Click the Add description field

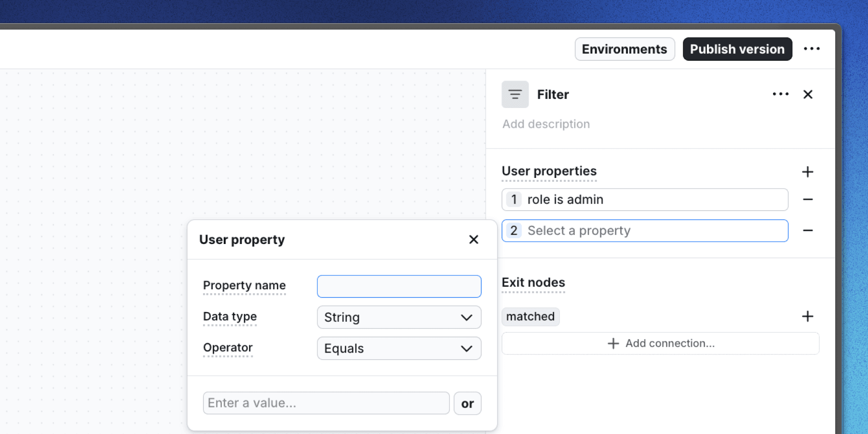tap(545, 124)
